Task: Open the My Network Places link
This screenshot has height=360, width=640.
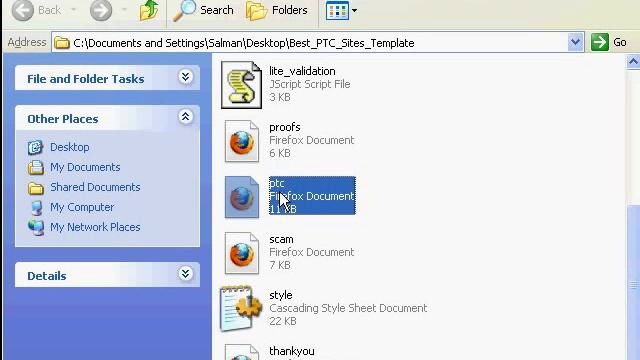Action: pyautogui.click(x=95, y=227)
